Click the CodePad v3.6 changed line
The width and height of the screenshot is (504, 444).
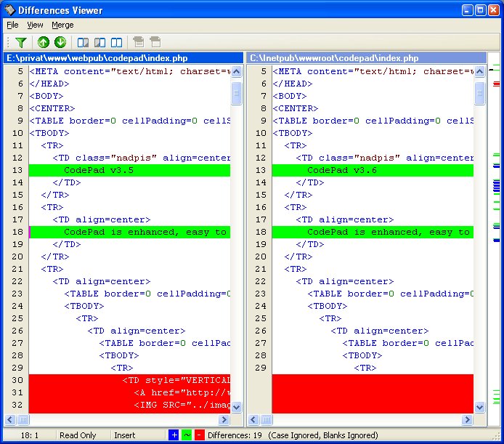372,170
